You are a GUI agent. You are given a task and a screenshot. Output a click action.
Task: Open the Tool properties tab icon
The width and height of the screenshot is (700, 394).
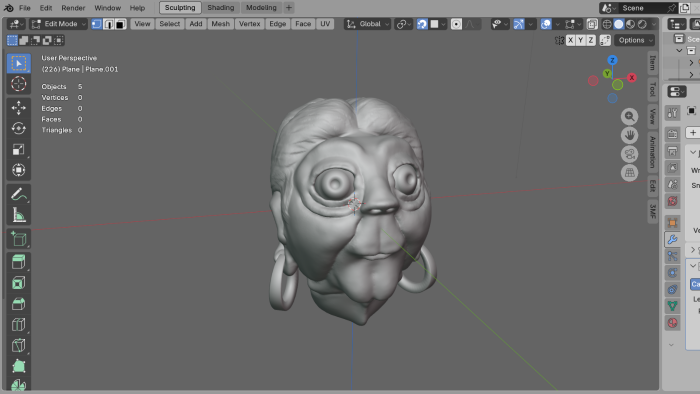[x=672, y=113]
